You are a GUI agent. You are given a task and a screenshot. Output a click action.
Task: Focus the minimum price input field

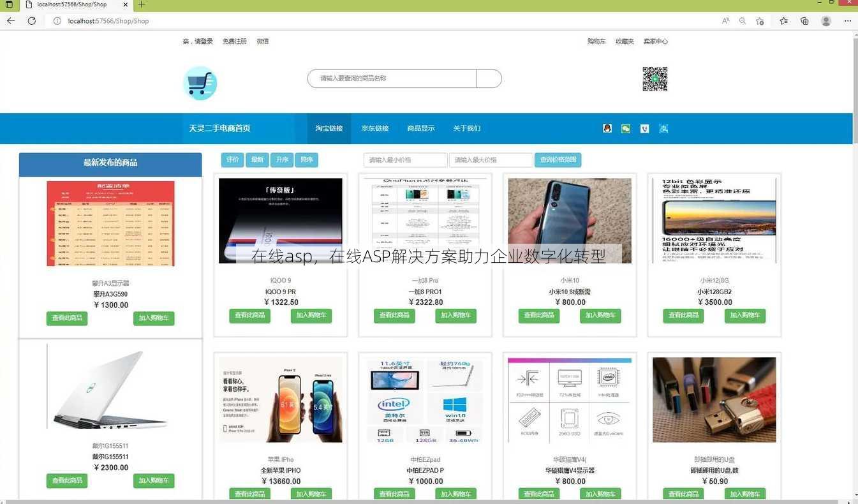pyautogui.click(x=406, y=160)
